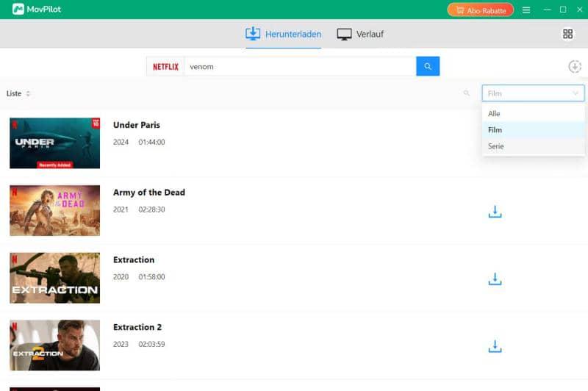Switch to the Herunterladen tab
Viewport: 588px width, 391px height.
tap(284, 34)
